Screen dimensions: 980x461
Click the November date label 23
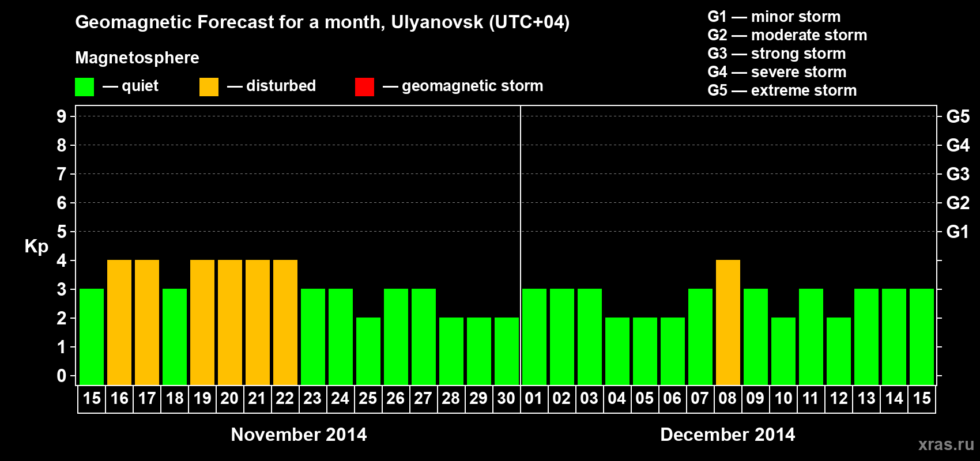pos(312,399)
